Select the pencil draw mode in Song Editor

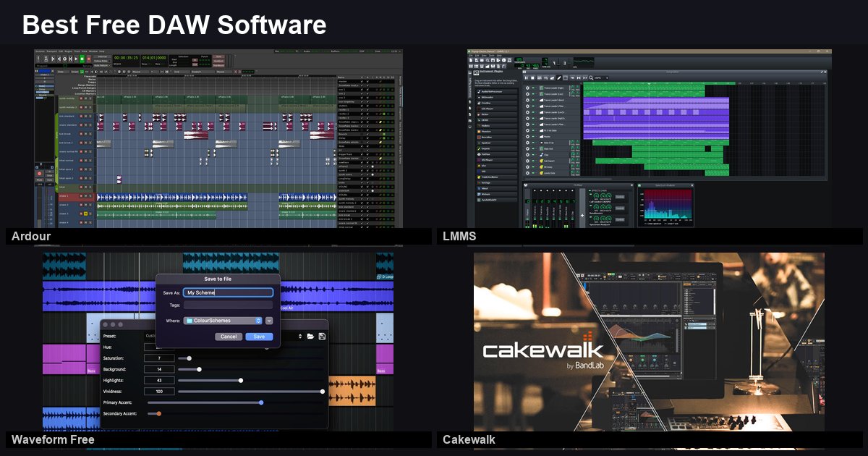(x=560, y=77)
